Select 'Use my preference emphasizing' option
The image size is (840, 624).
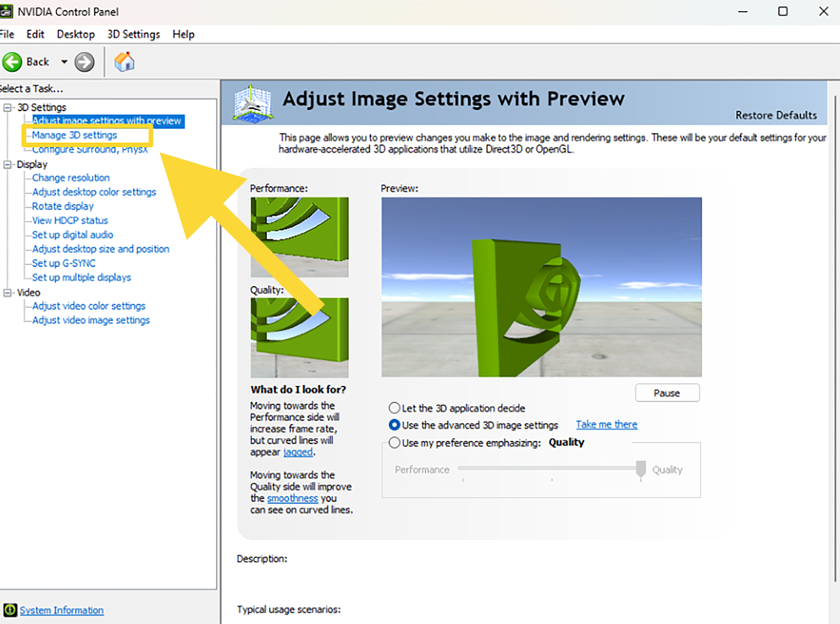pyautogui.click(x=395, y=443)
